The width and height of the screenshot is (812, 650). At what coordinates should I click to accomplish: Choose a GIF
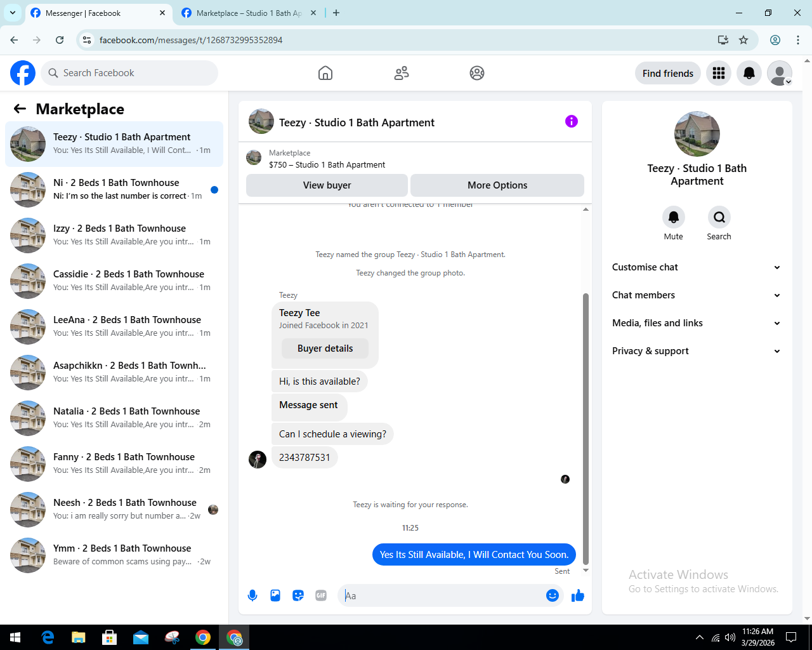[321, 595]
